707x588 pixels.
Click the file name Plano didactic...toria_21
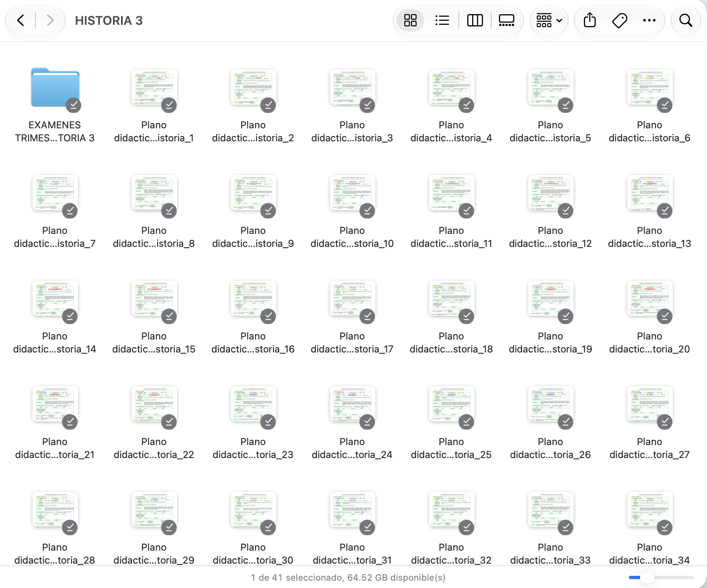55,448
